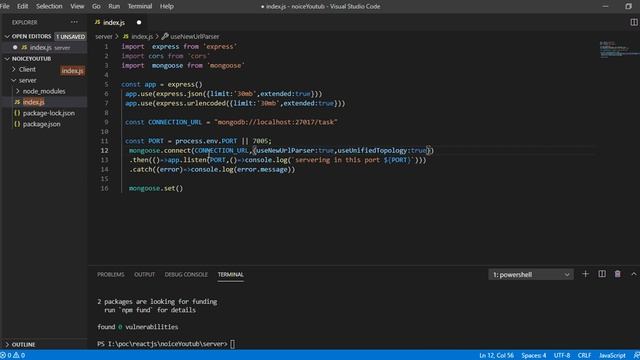This screenshot has width=640, height=360.
Task: Open index.js in the file tree
Action: click(x=33, y=102)
